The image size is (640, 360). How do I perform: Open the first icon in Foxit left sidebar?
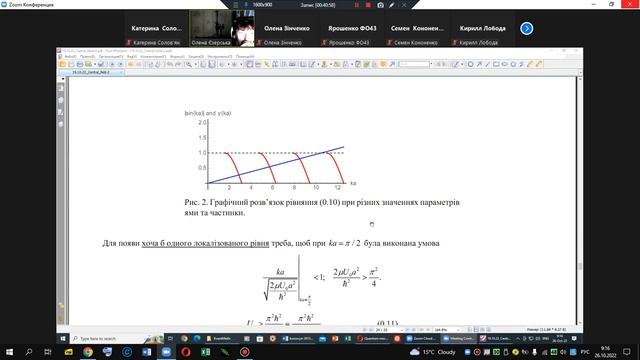click(x=61, y=88)
